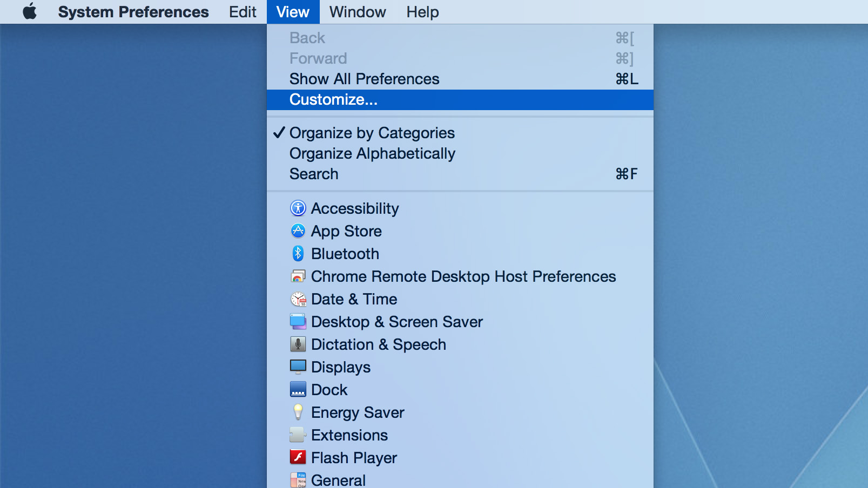Open General preferences text entry
This screenshot has width=868, height=488.
[338, 480]
